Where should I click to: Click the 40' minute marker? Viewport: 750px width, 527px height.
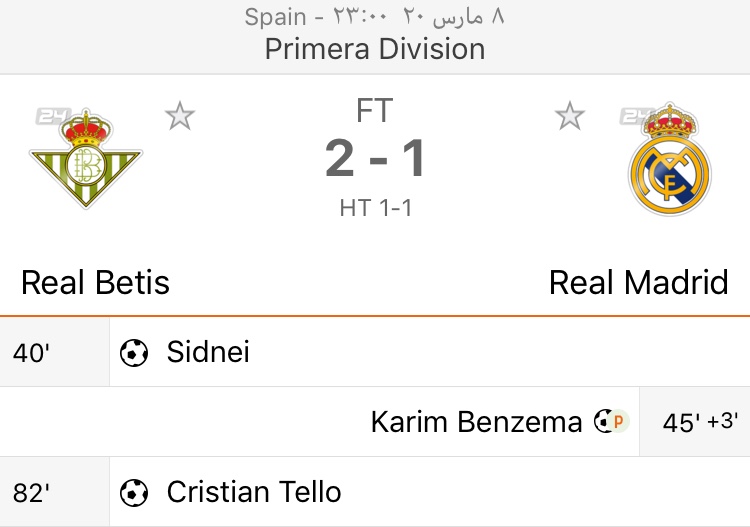coord(32,352)
